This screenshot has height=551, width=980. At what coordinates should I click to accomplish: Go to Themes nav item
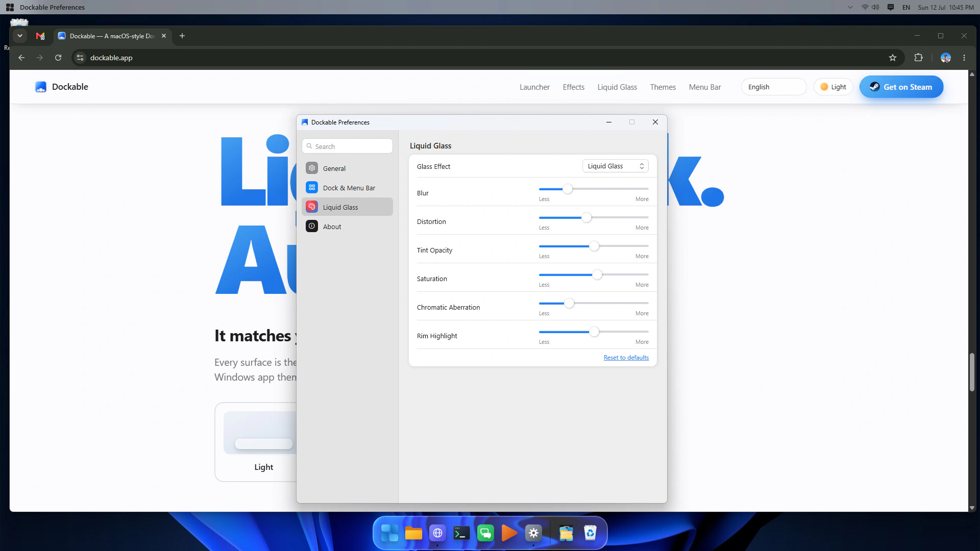tap(663, 87)
